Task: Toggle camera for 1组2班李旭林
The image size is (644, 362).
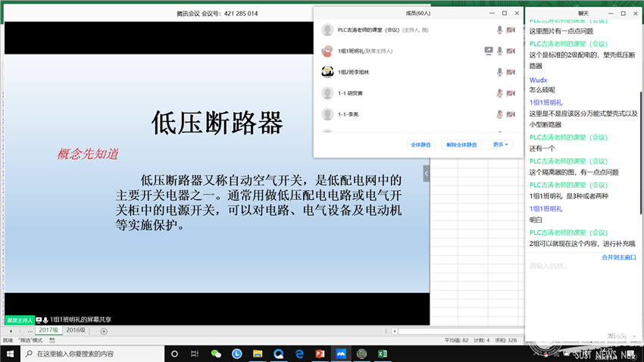Action: pyautogui.click(x=511, y=72)
